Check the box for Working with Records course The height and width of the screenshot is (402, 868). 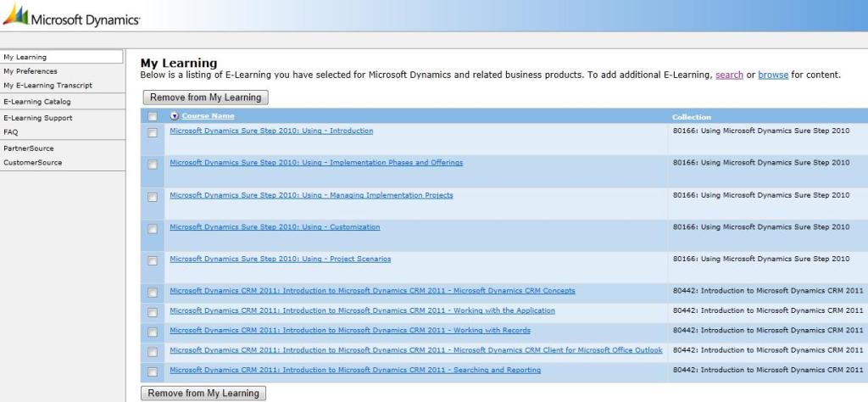click(x=153, y=332)
